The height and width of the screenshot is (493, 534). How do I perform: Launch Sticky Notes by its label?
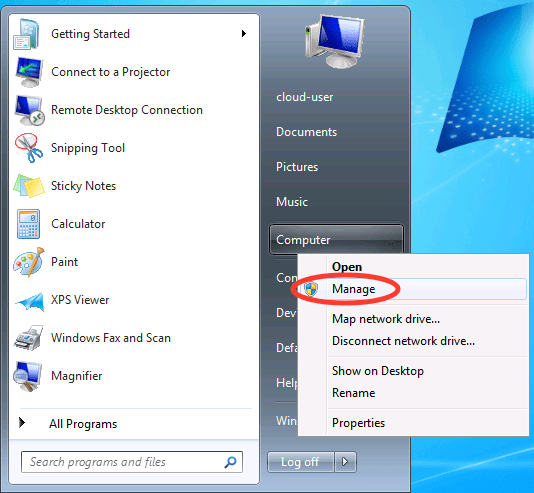[83, 186]
